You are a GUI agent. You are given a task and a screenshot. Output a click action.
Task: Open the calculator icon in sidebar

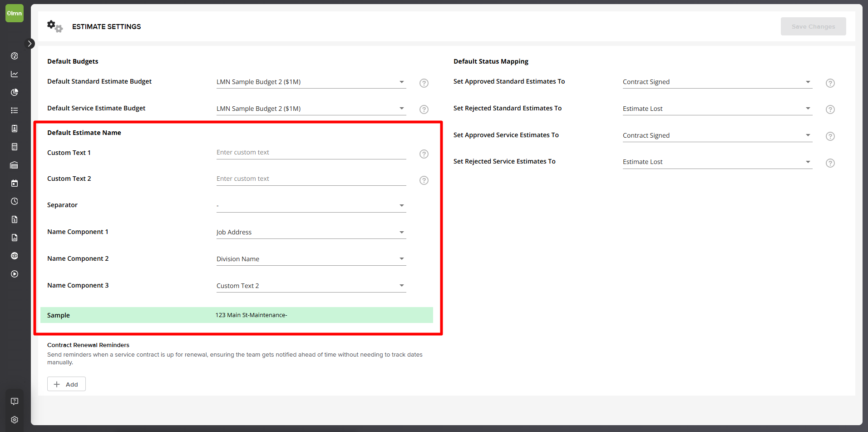15,147
